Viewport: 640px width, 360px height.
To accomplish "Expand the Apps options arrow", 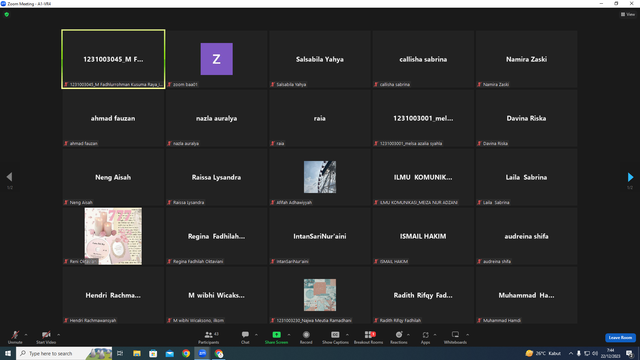I will click(x=435, y=335).
